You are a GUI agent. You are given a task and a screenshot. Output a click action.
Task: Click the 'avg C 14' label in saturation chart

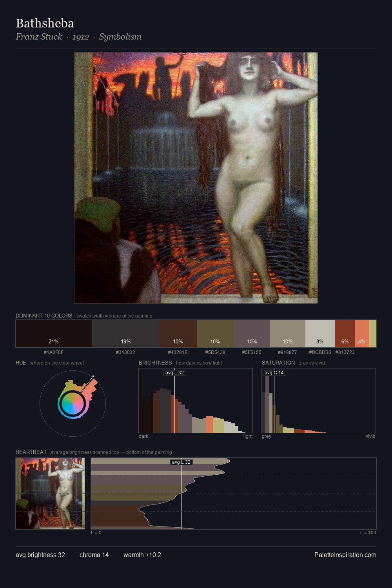274,373
